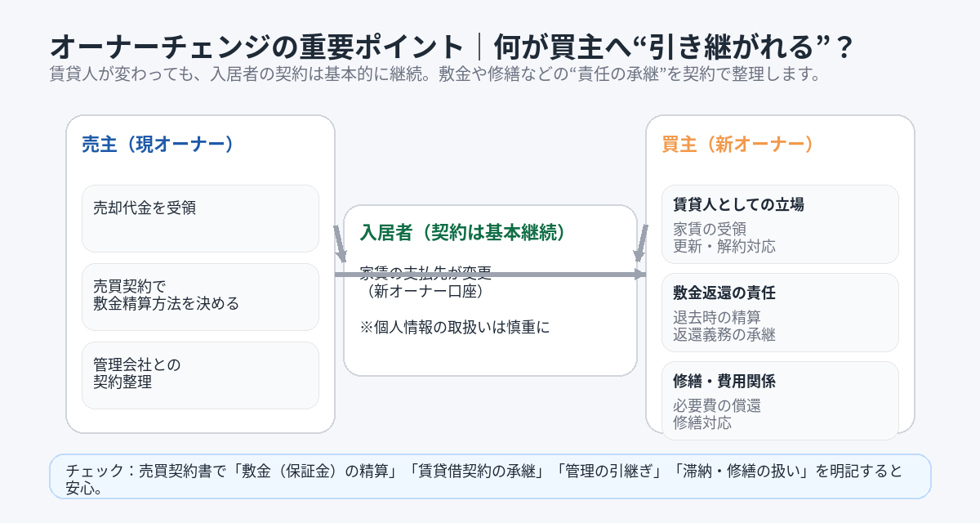Click the ※個人情報の取扱いは慎重に note
The width and height of the screenshot is (980, 523).
tap(455, 327)
